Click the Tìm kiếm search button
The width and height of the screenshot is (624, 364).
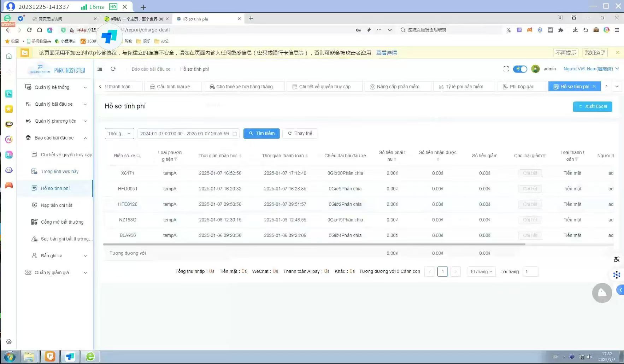261,134
